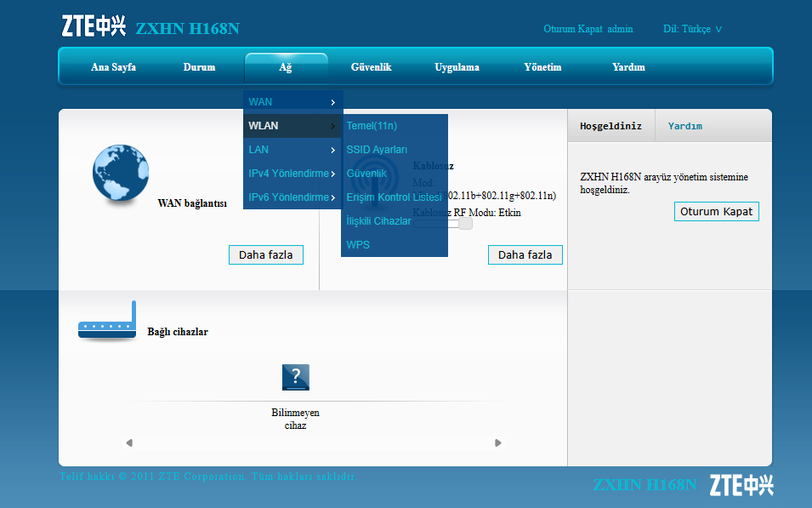Click the Oturum Kapat link in header

[x=573, y=29]
